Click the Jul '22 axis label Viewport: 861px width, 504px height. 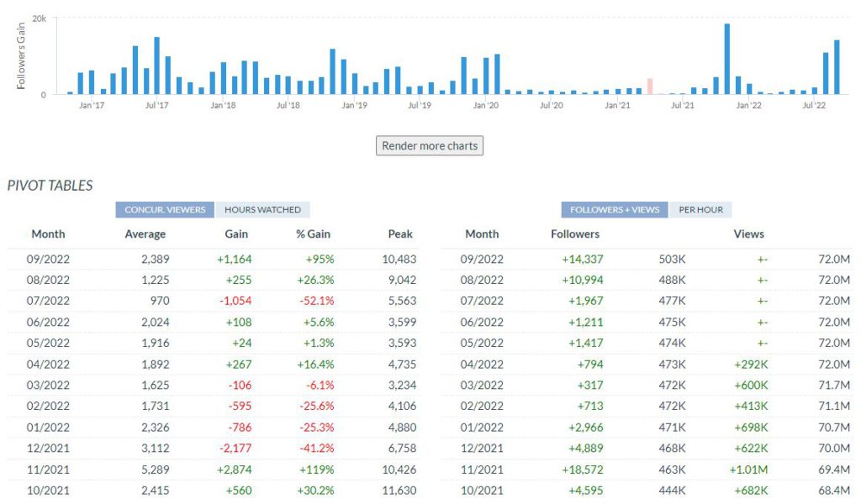point(812,107)
